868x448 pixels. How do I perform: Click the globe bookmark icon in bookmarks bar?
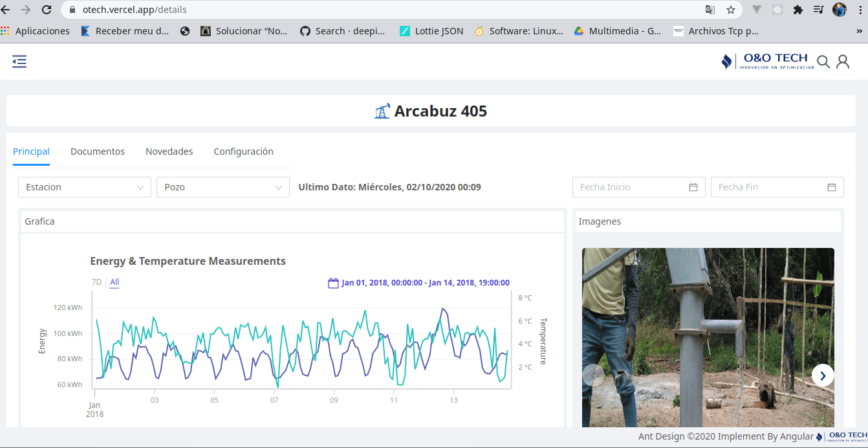coord(185,30)
